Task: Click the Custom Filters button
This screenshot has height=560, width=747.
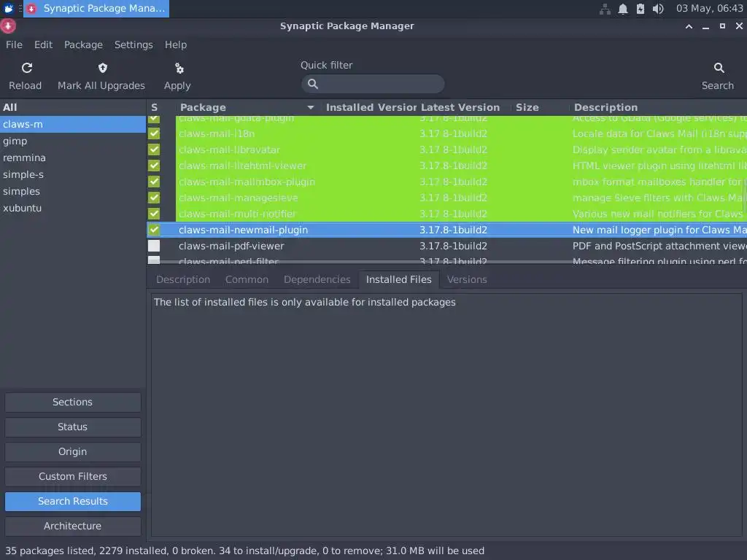Action: point(72,476)
